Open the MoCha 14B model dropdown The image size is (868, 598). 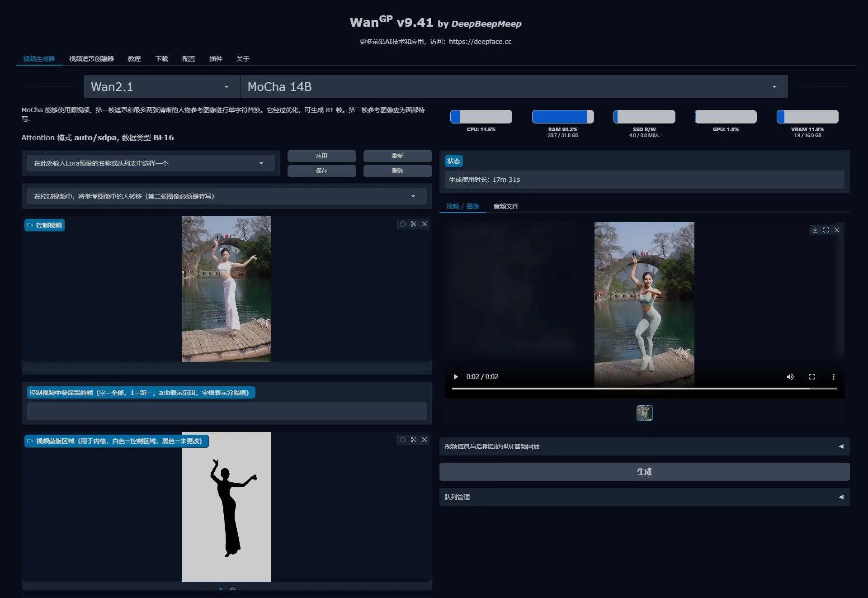pyautogui.click(x=513, y=87)
